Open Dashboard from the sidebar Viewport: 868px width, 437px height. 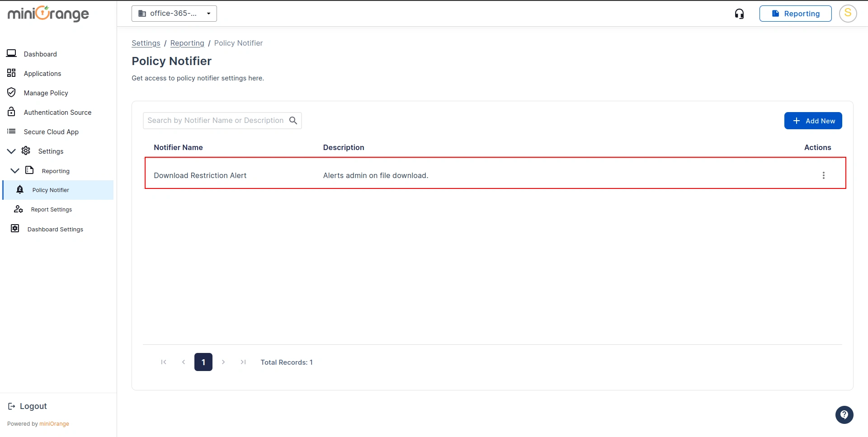(x=40, y=54)
